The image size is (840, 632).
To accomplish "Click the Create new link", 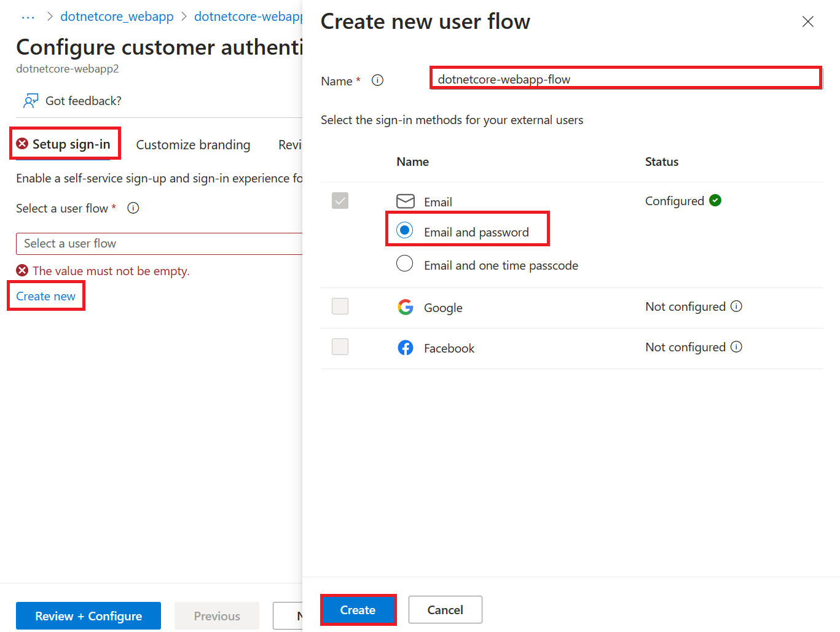I will [x=45, y=295].
